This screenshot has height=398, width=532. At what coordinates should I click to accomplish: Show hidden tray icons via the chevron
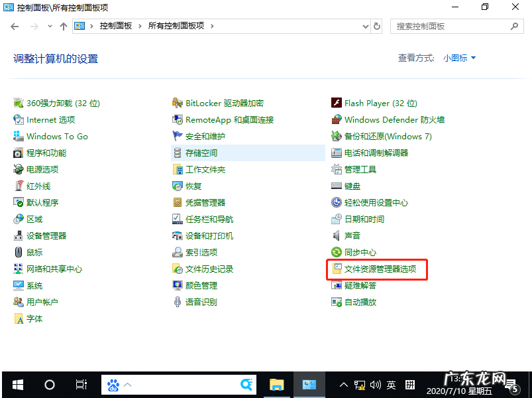(343, 385)
